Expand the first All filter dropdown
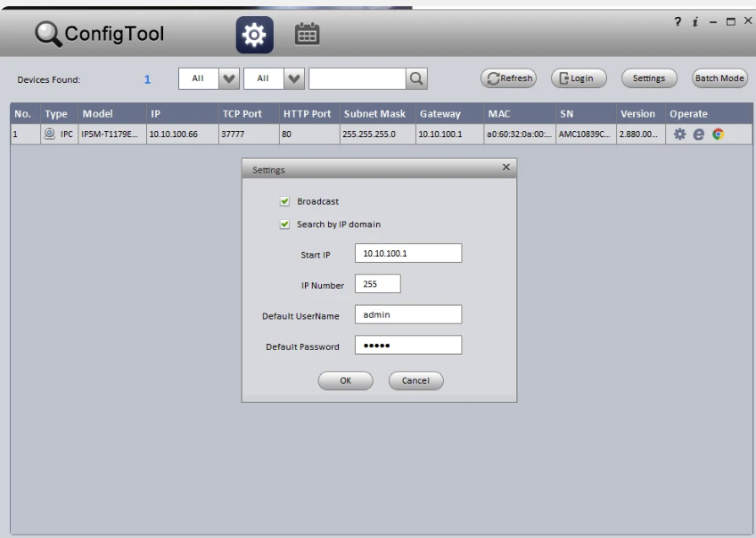 [x=229, y=78]
